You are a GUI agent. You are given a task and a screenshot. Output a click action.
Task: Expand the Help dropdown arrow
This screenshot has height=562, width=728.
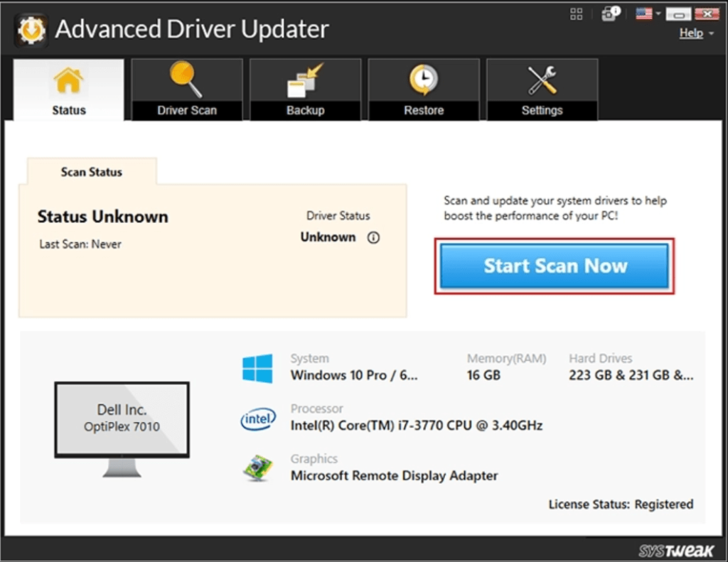(x=711, y=33)
